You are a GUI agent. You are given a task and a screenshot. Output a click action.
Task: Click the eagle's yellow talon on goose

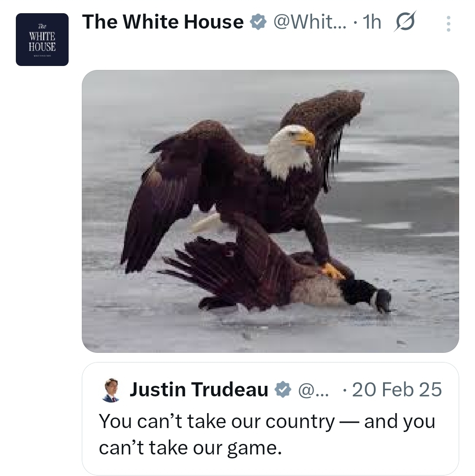[333, 271]
